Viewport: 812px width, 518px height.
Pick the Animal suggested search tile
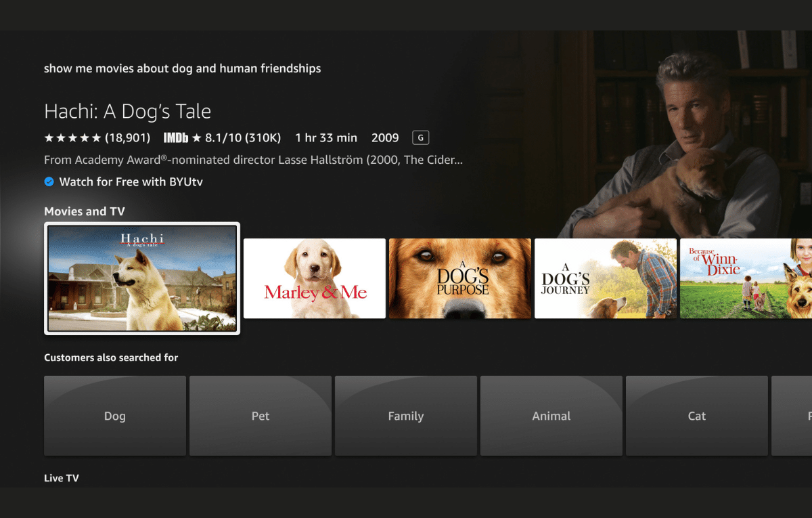[x=551, y=416]
